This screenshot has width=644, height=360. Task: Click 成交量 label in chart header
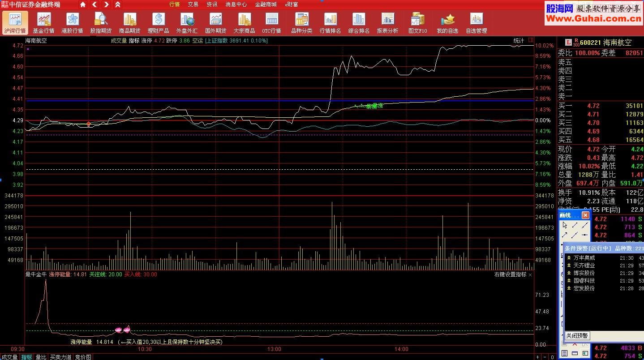tap(119, 41)
